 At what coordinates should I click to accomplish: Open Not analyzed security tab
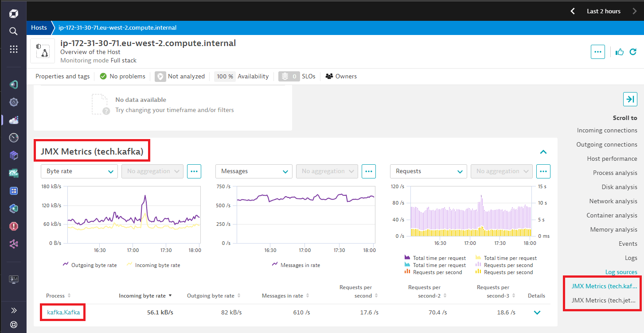tap(180, 76)
